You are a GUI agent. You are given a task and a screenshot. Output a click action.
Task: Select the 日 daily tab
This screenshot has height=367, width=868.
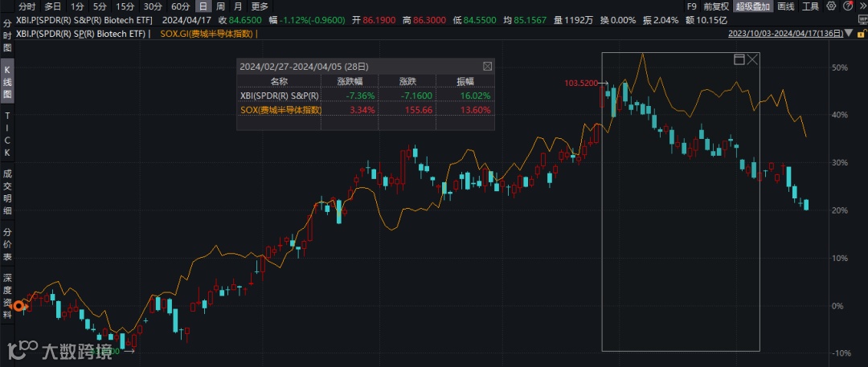pos(203,6)
